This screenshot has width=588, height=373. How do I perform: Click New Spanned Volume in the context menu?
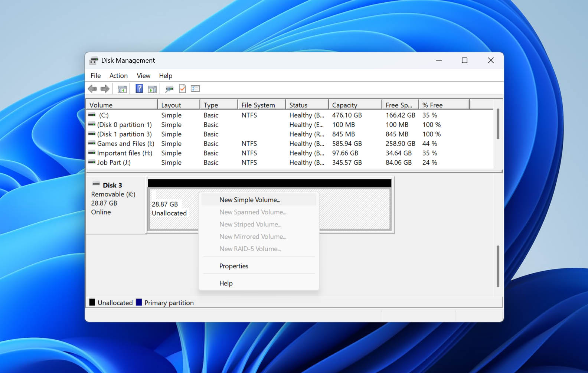[x=259, y=212]
